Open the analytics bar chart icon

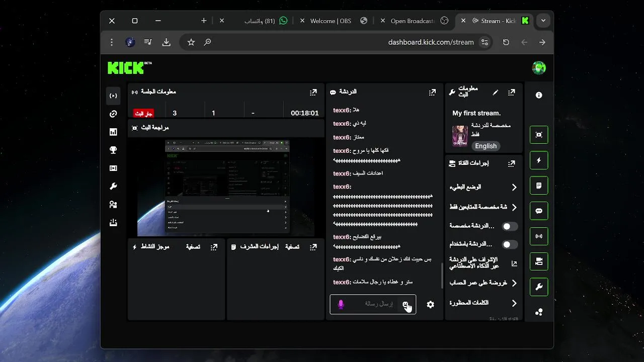[x=113, y=132]
